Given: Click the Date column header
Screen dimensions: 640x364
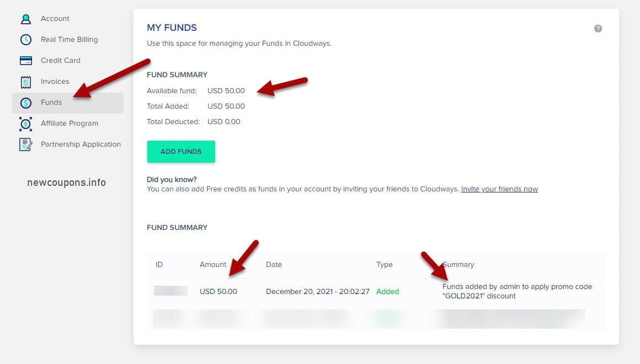Looking at the screenshot, I should click(274, 264).
